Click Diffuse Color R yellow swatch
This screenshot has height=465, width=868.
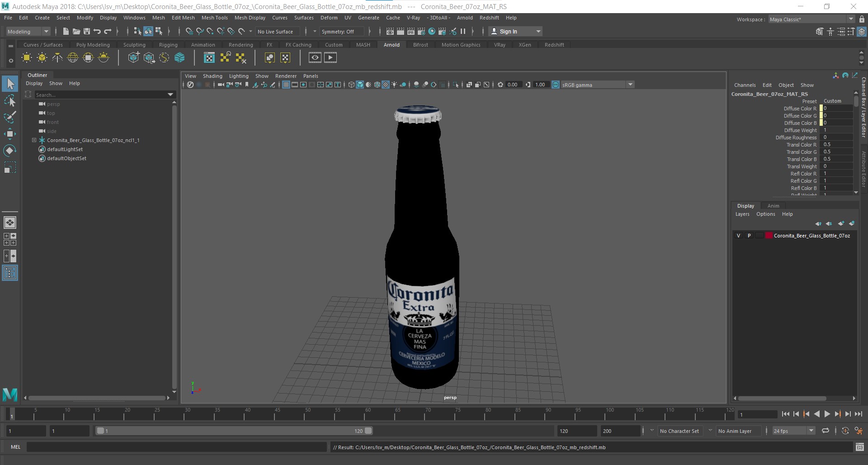click(821, 109)
